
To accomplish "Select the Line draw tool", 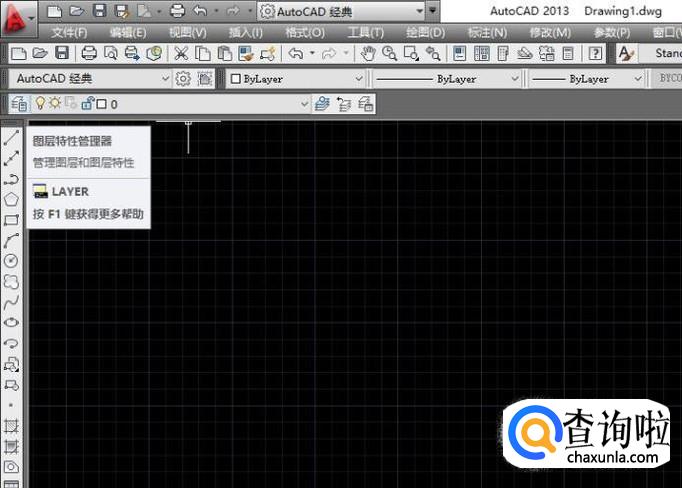I will pos(11,137).
